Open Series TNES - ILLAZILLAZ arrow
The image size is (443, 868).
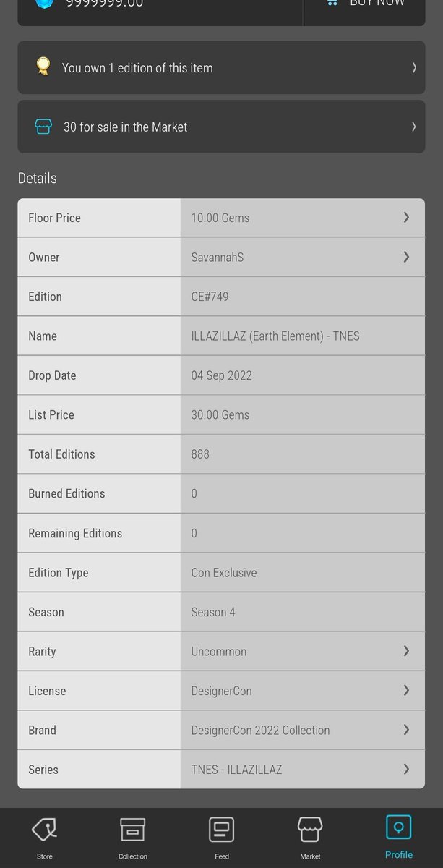pos(406,769)
